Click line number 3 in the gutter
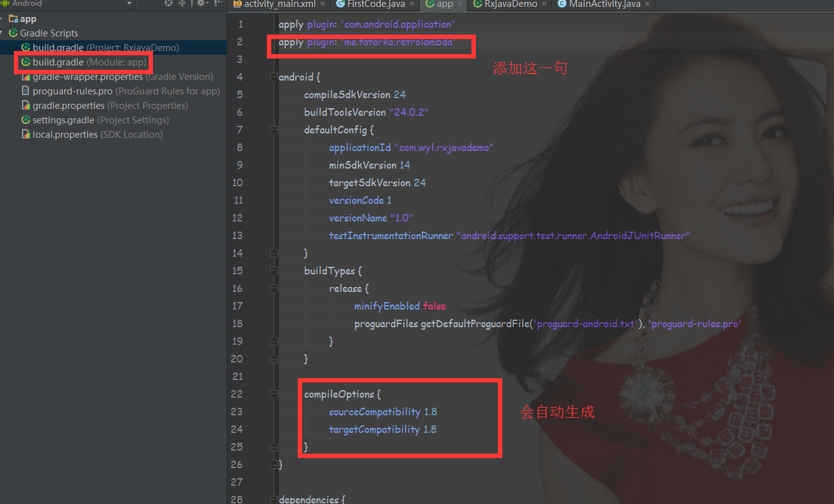Screen dimensions: 834x504 (240, 59)
